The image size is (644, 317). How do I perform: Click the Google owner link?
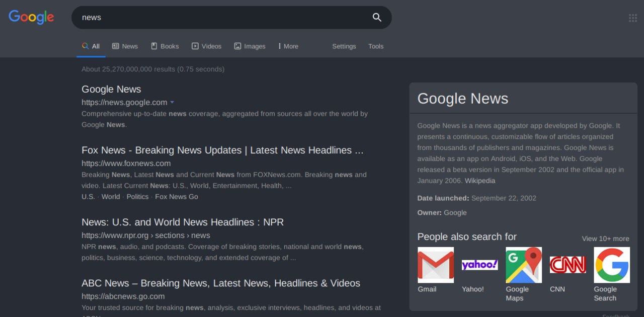point(455,213)
